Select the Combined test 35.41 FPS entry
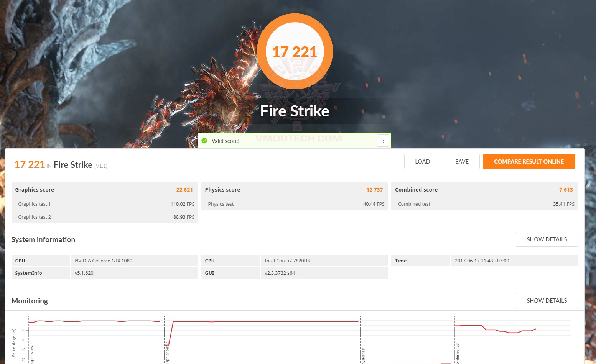596x364 pixels. (484, 204)
